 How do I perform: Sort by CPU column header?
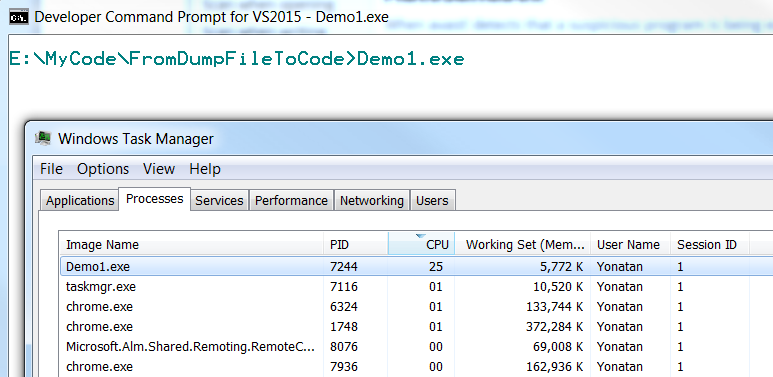pos(422,244)
